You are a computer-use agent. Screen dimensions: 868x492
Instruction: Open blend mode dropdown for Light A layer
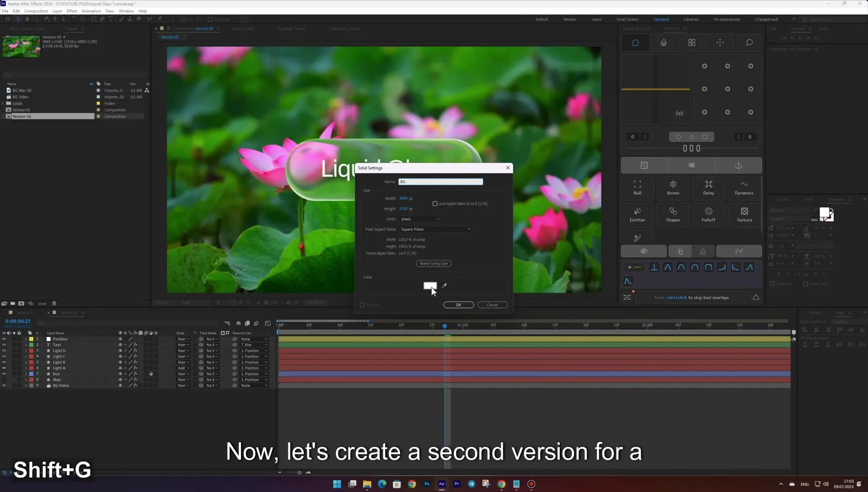183,368
